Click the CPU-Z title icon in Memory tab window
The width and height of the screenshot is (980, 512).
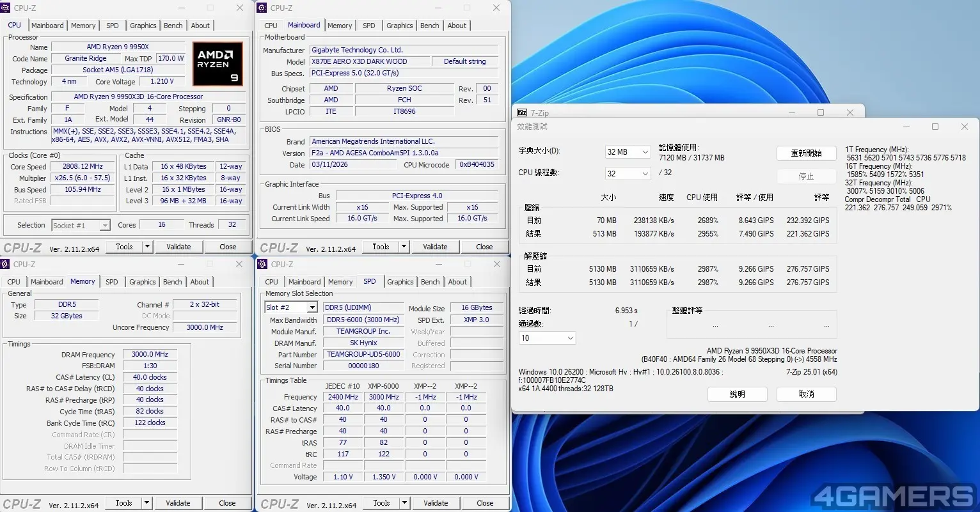pyautogui.click(x=6, y=264)
